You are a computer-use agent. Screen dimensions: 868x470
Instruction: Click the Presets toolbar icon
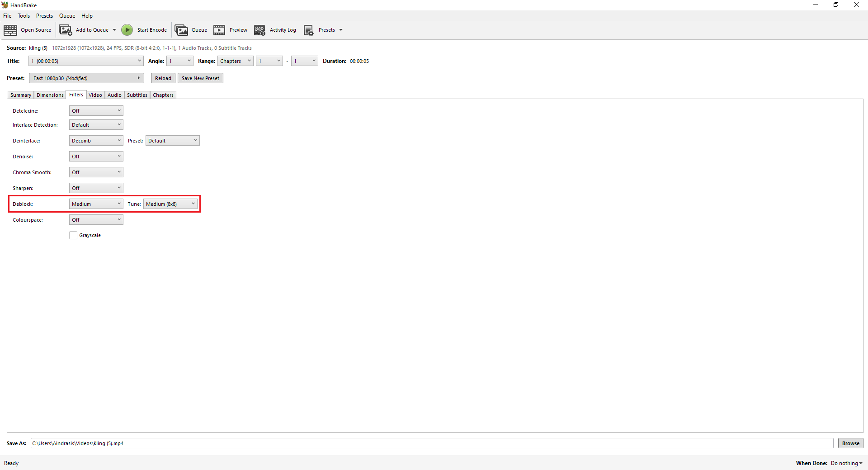(308, 30)
